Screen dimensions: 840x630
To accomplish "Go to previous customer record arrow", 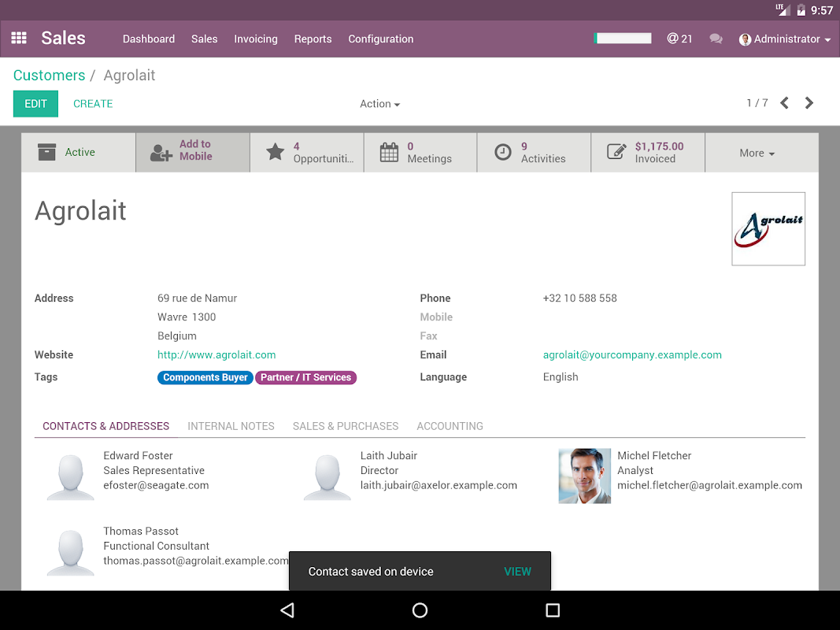I will tap(784, 103).
